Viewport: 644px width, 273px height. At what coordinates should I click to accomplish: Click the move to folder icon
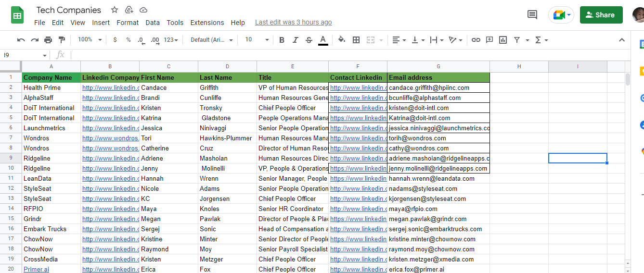[x=129, y=10]
